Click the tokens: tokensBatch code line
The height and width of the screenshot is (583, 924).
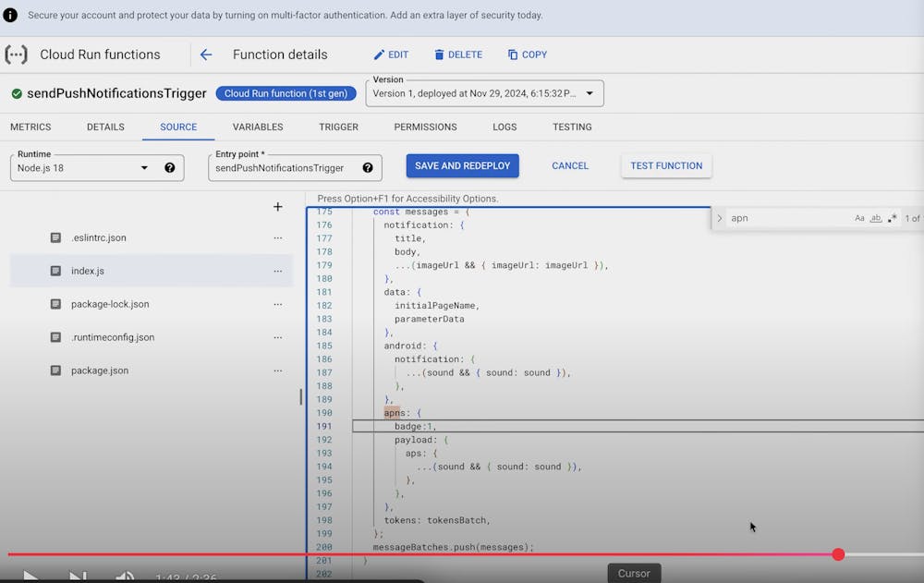click(x=437, y=520)
